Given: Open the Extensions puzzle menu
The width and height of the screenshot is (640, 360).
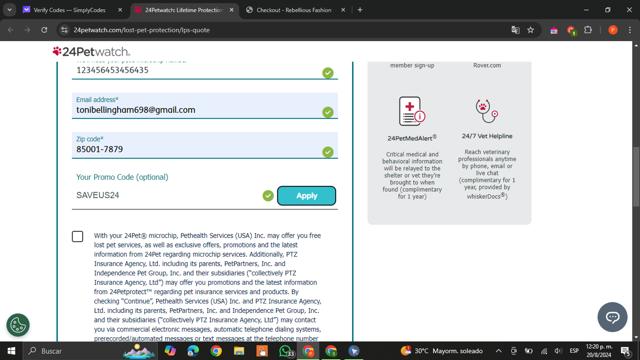Looking at the screenshot, I should click(588, 30).
